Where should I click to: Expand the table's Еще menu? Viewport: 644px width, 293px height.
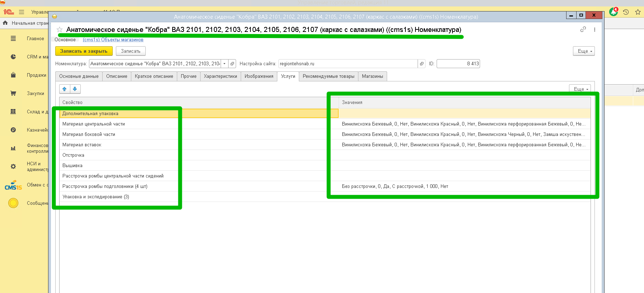(580, 89)
